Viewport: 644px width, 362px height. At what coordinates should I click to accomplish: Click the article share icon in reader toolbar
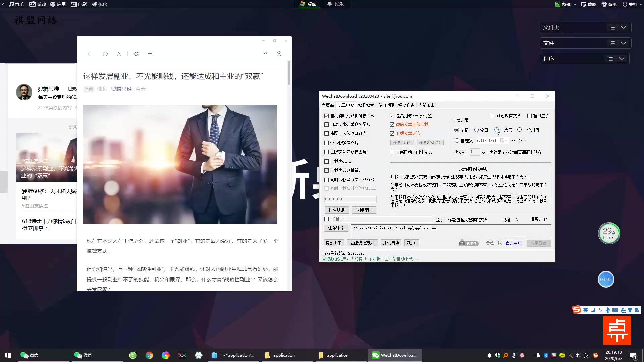[x=265, y=54]
